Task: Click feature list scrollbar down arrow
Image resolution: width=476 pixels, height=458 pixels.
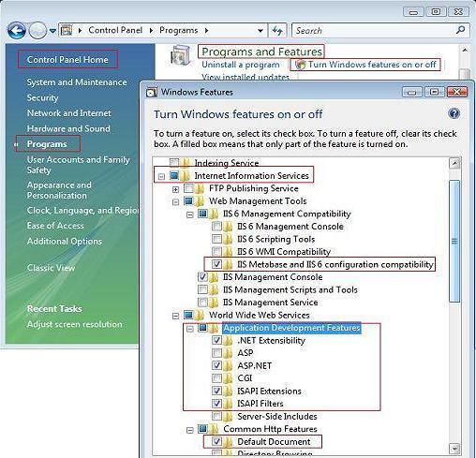Action: pos(454,449)
